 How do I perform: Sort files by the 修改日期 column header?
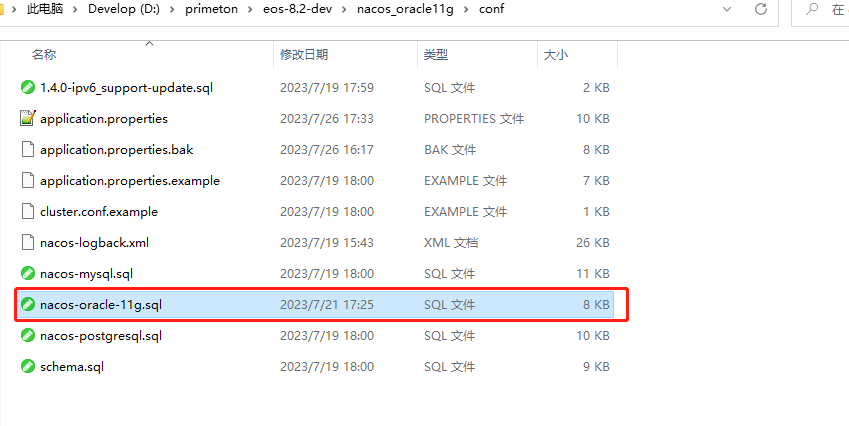pyautogui.click(x=304, y=55)
